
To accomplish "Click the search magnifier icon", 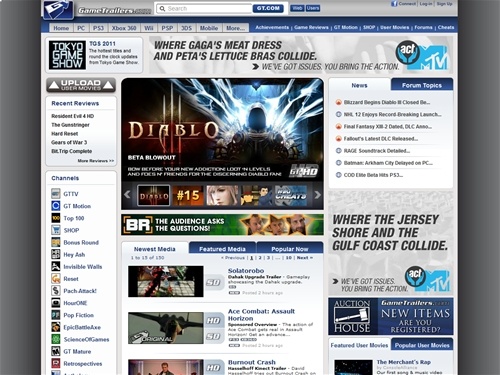I will [162, 8].
